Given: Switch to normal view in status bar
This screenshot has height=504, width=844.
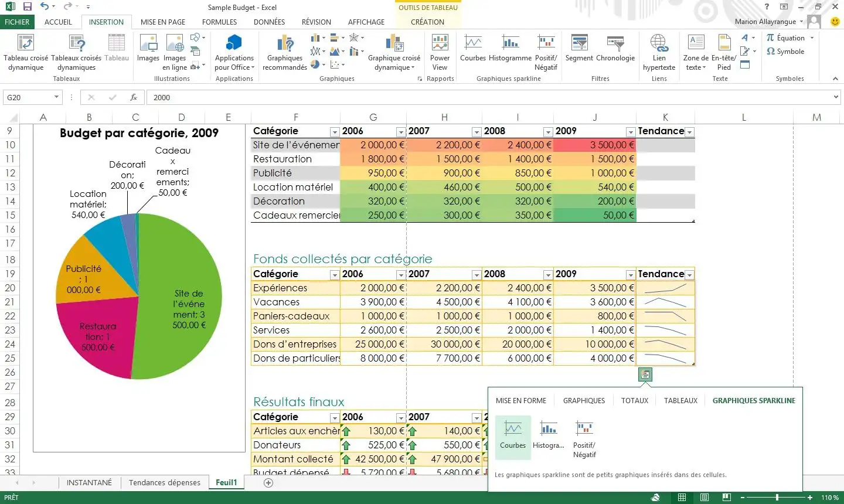Looking at the screenshot, I should click(682, 498).
